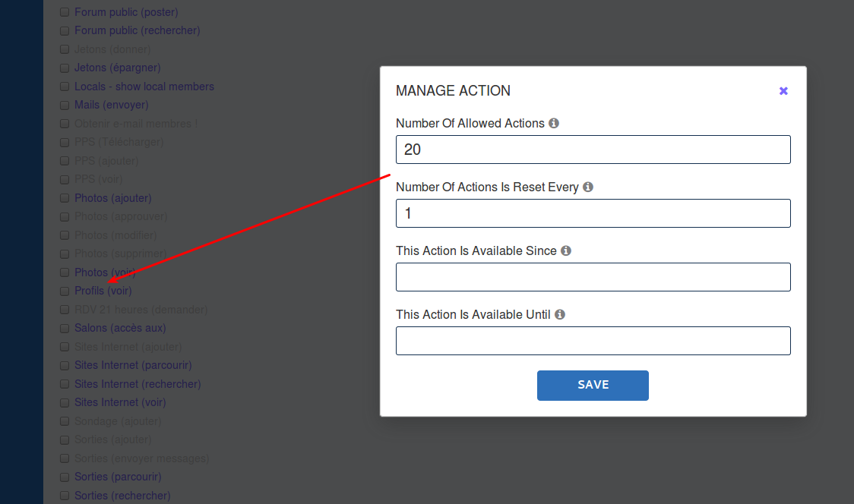The height and width of the screenshot is (504, 854).
Task: Tick the Forum public (poster) checkbox
Action: click(x=65, y=13)
